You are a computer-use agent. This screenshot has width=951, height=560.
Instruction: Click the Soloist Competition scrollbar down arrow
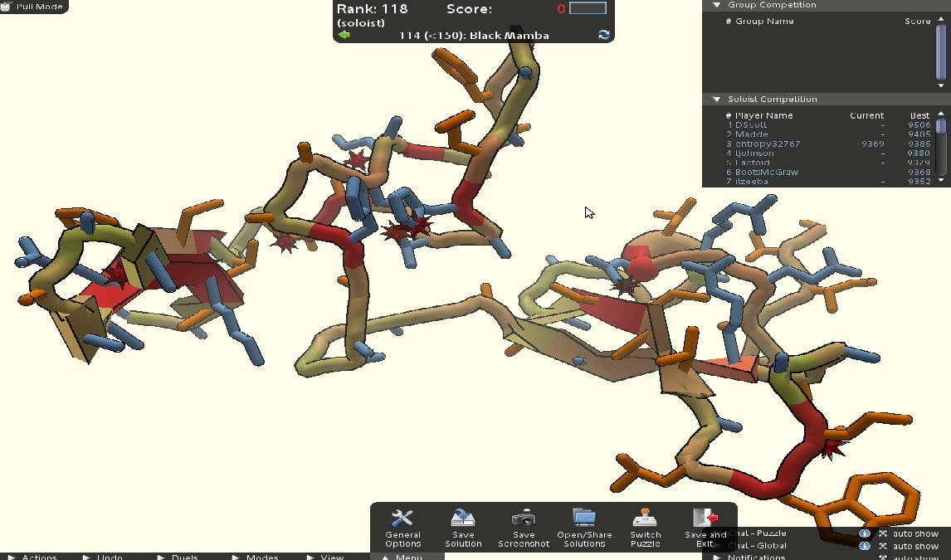click(941, 179)
